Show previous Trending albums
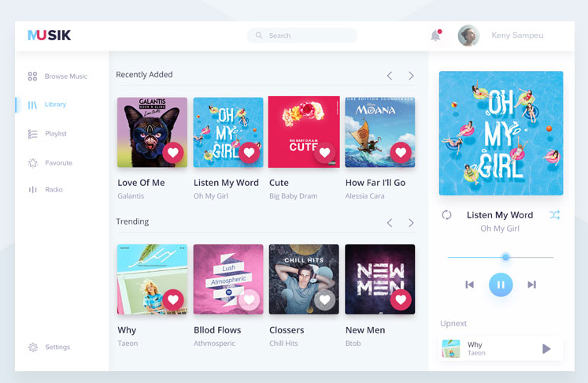 point(390,223)
